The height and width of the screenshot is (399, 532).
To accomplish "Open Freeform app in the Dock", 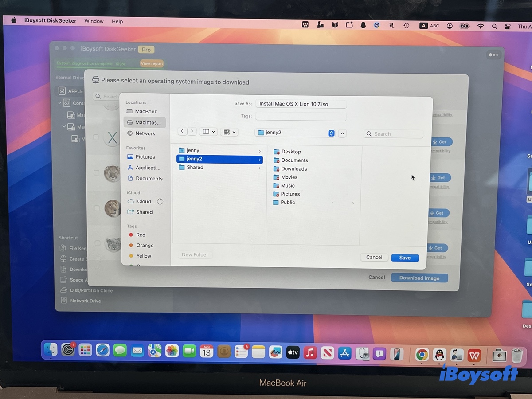I will (x=276, y=352).
